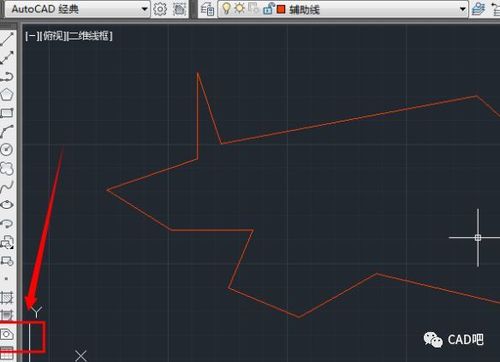Toggle layer freeze sun icon

[x=239, y=9]
